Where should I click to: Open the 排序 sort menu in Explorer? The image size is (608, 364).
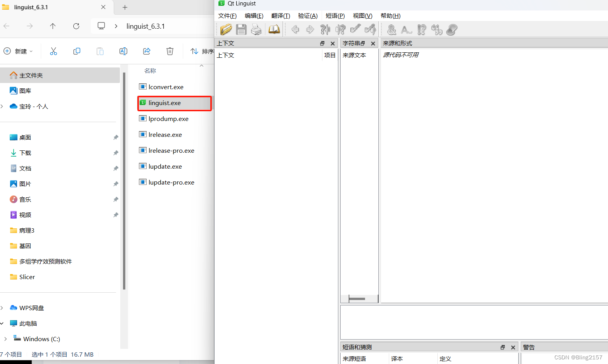[x=202, y=51]
